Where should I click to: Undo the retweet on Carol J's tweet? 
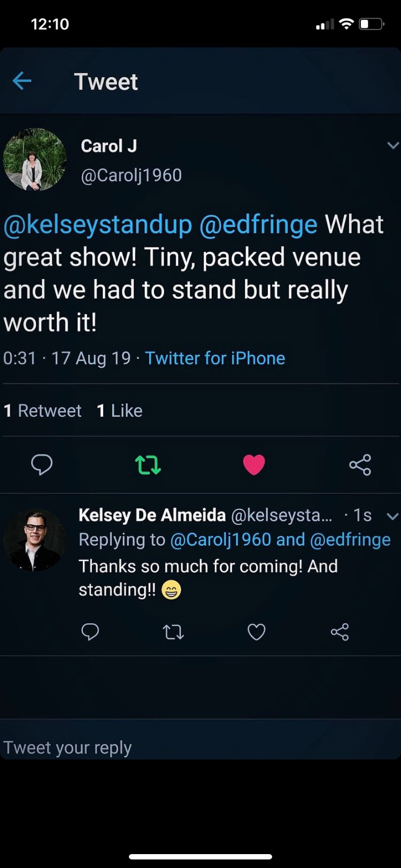[148, 465]
